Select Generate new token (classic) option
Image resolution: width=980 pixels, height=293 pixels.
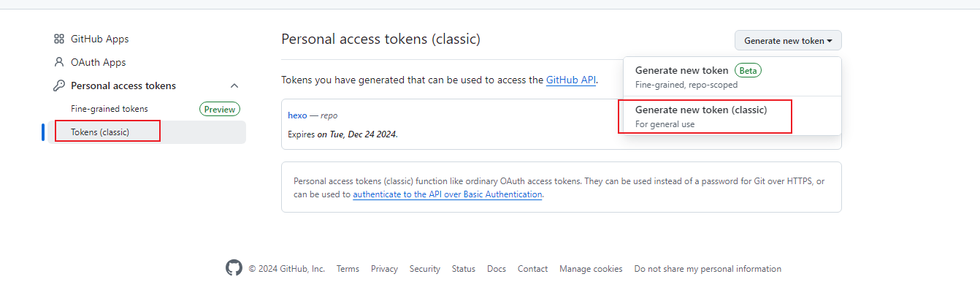pos(701,110)
